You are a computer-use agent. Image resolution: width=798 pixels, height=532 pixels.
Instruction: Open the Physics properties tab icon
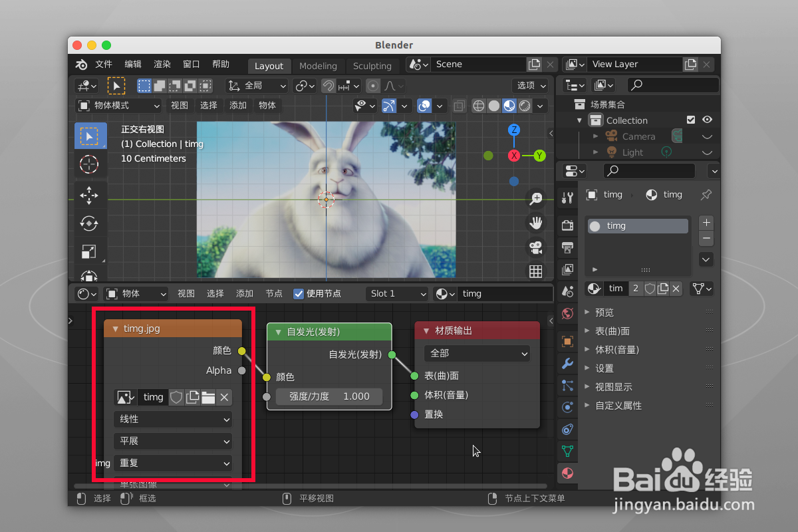[567, 407]
